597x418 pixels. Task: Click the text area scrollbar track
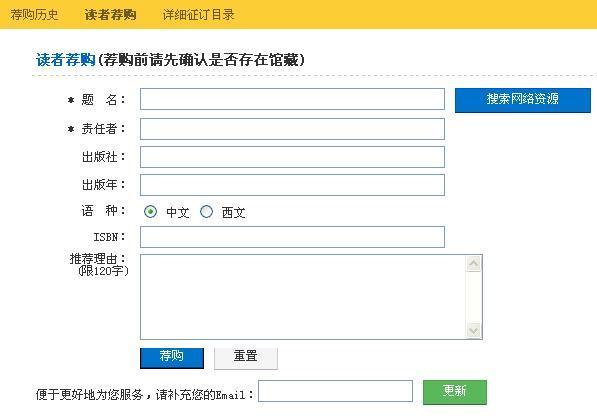(473, 297)
